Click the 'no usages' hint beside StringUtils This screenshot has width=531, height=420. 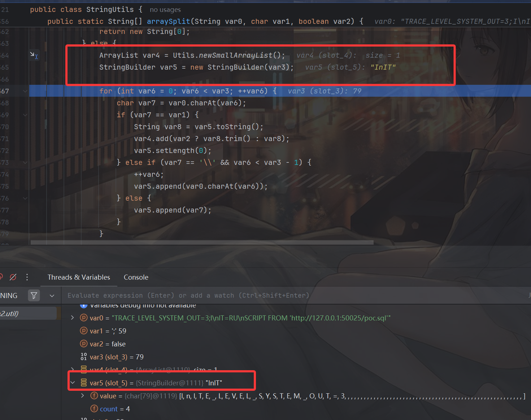point(165,10)
